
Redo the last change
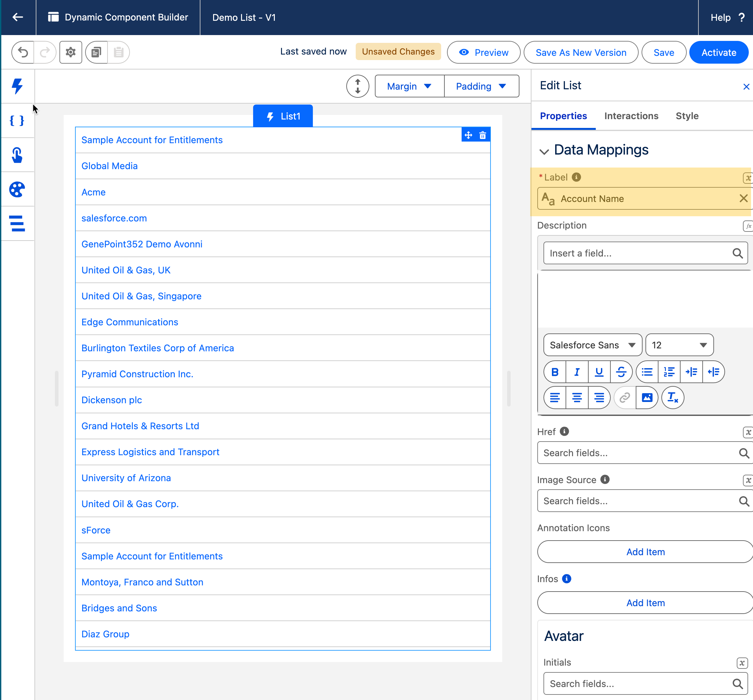pos(45,52)
